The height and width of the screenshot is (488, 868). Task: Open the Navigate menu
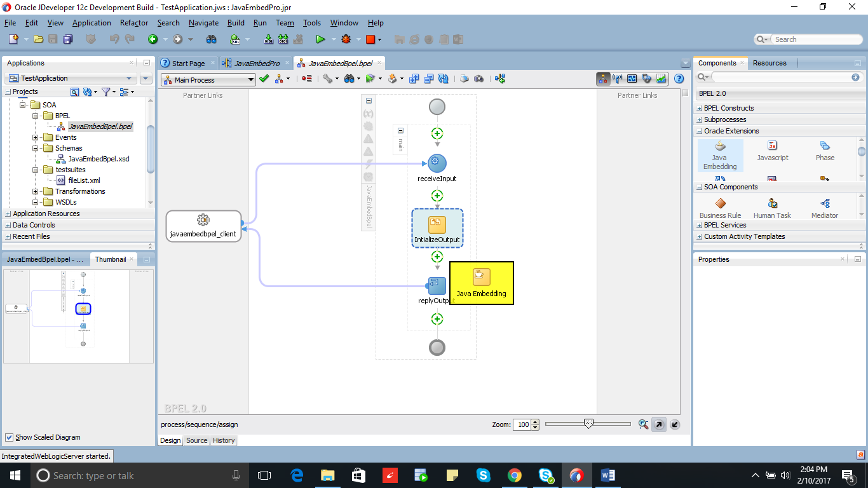point(203,22)
